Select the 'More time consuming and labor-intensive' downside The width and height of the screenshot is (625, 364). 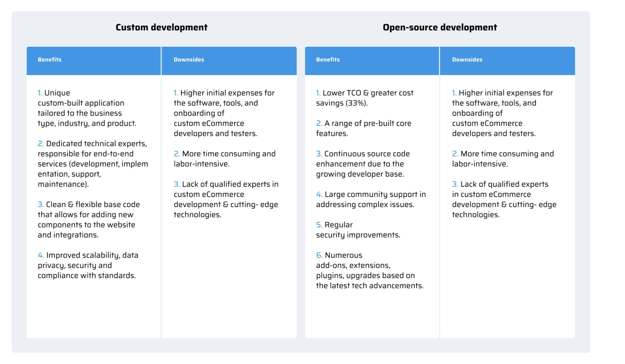click(225, 159)
